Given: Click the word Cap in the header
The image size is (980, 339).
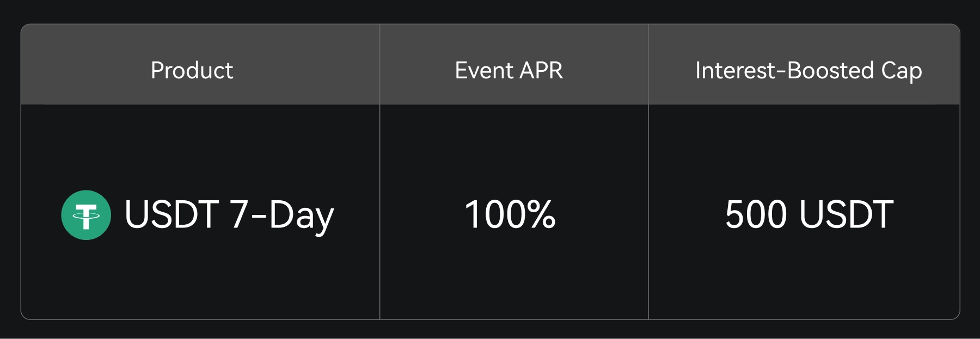Looking at the screenshot, I should pyautogui.click(x=902, y=71).
